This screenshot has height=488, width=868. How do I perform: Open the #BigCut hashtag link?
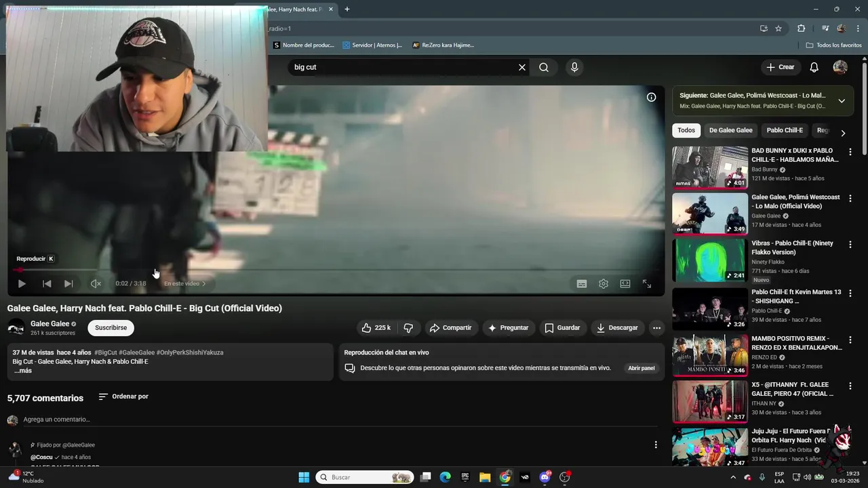click(x=106, y=352)
